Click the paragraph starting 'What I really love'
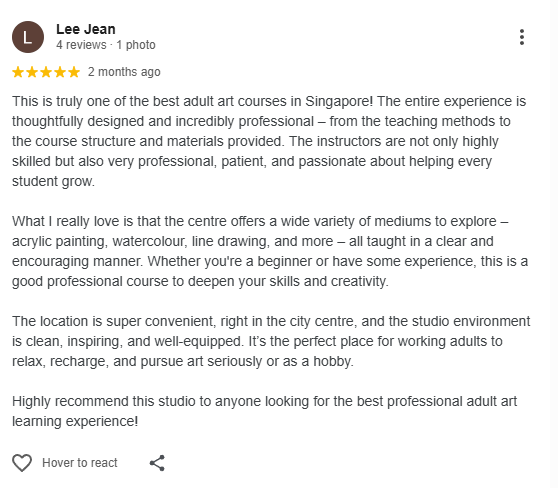 (x=270, y=251)
